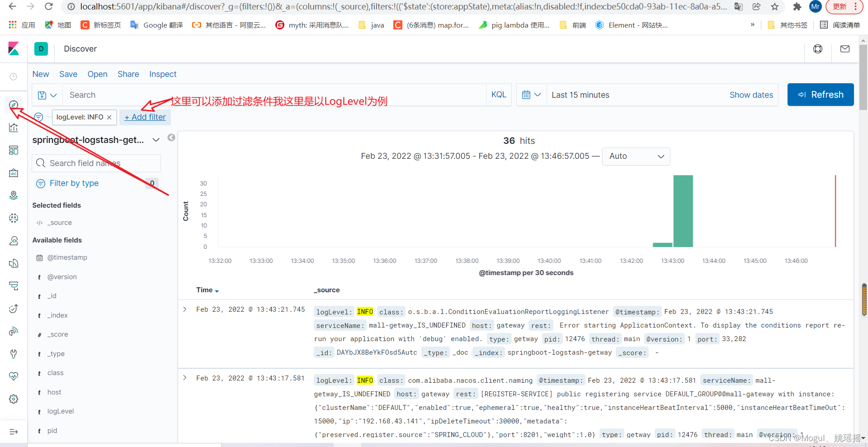Open the Uptime icon in sidebar
This screenshot has width=868, height=447.
pos(14,309)
